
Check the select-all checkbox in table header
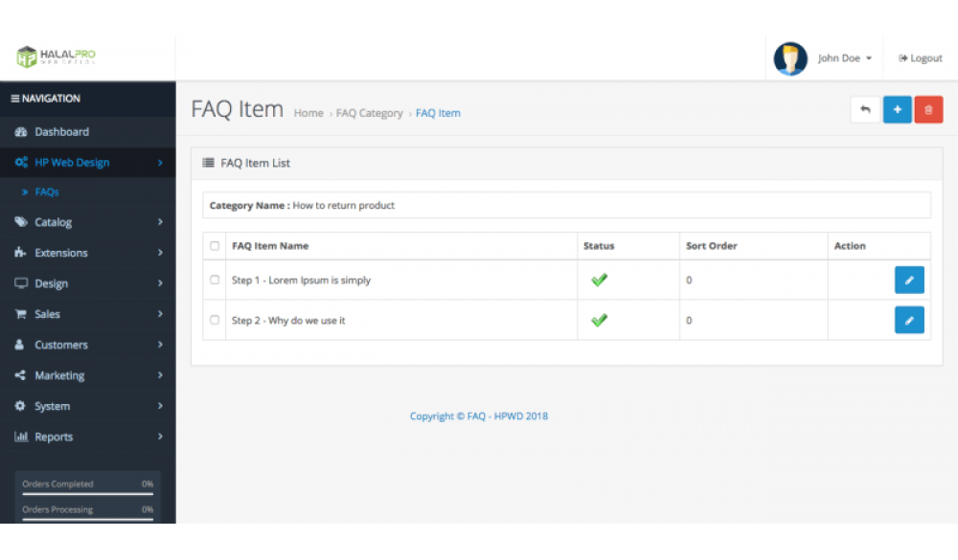coord(215,246)
